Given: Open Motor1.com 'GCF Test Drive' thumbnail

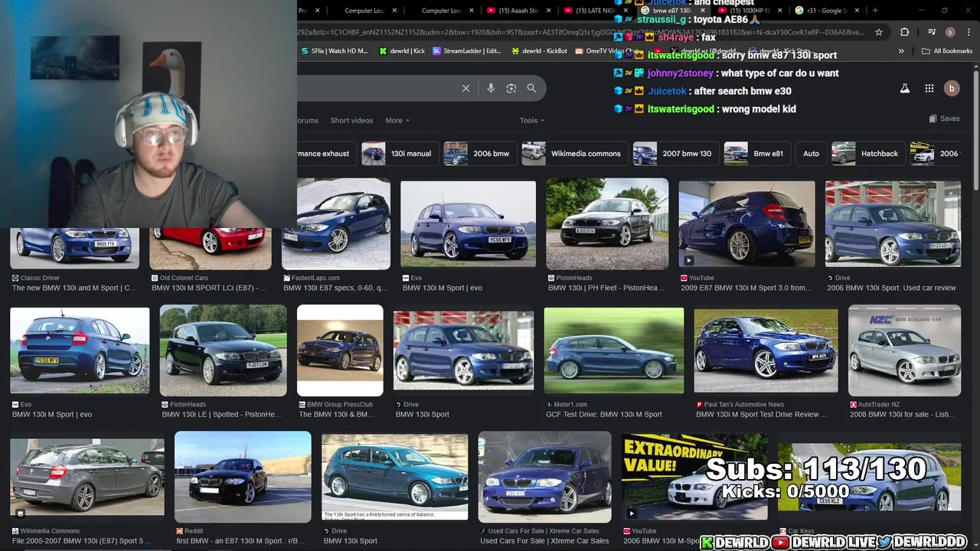Looking at the screenshot, I should tap(614, 350).
